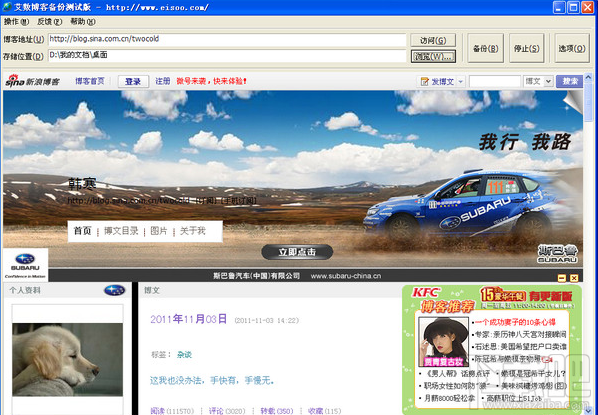Select the 首页 navigation tab
The image size is (598, 415).
pyautogui.click(x=82, y=231)
